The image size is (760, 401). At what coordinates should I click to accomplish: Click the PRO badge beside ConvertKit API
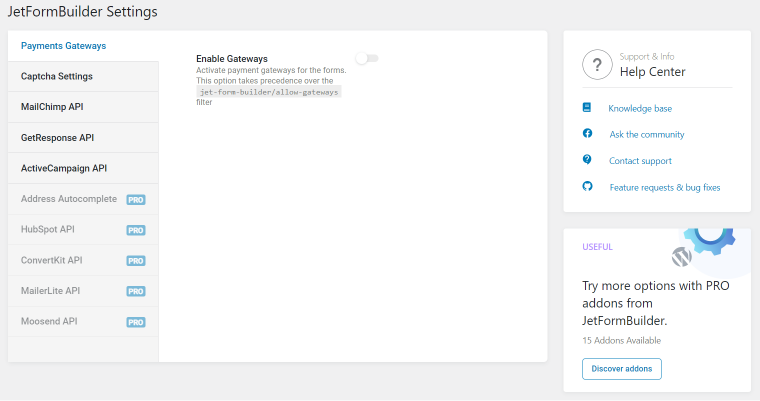136,261
